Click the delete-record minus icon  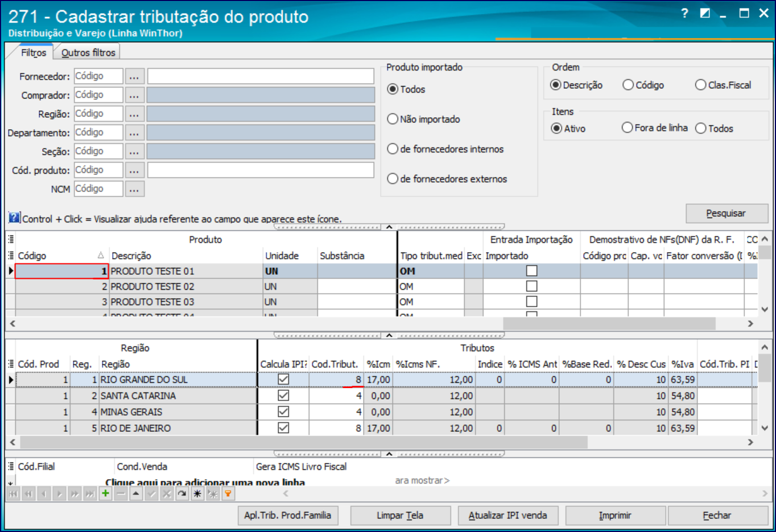pos(121,494)
